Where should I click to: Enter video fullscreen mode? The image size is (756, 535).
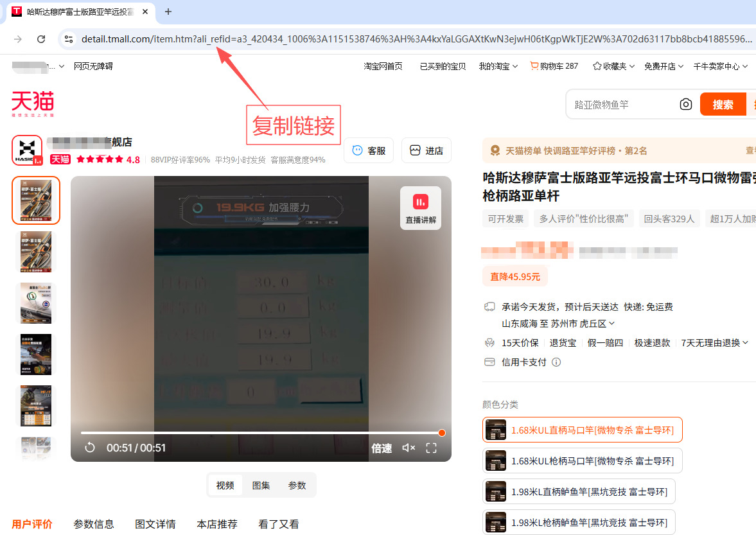[431, 448]
